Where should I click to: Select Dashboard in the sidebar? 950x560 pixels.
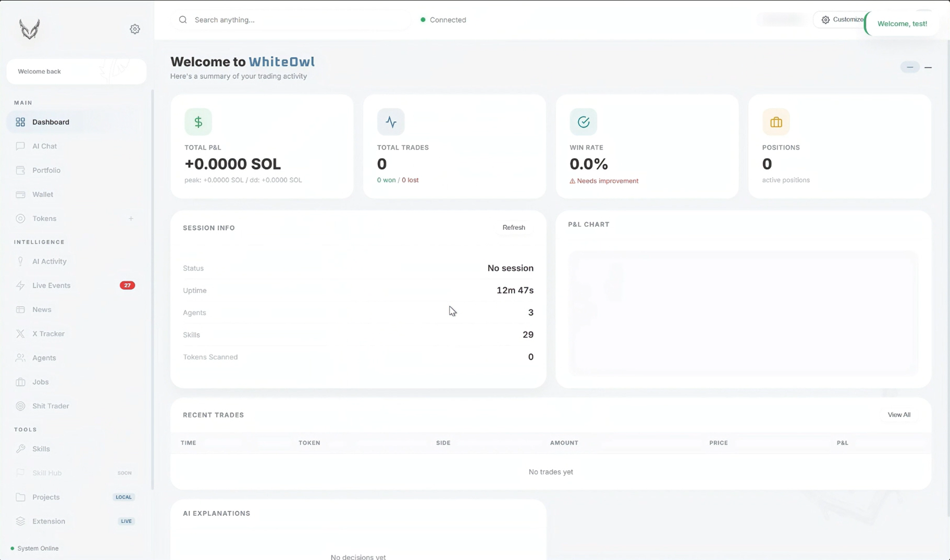point(76,122)
